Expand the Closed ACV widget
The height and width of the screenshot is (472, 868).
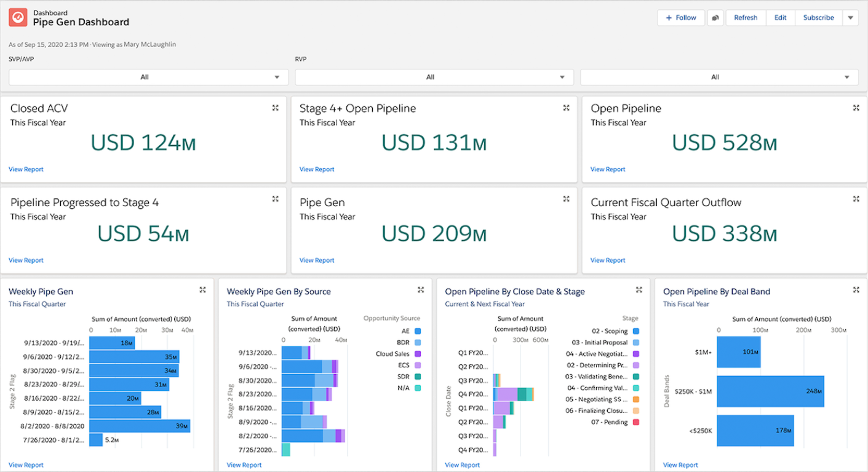[276, 108]
